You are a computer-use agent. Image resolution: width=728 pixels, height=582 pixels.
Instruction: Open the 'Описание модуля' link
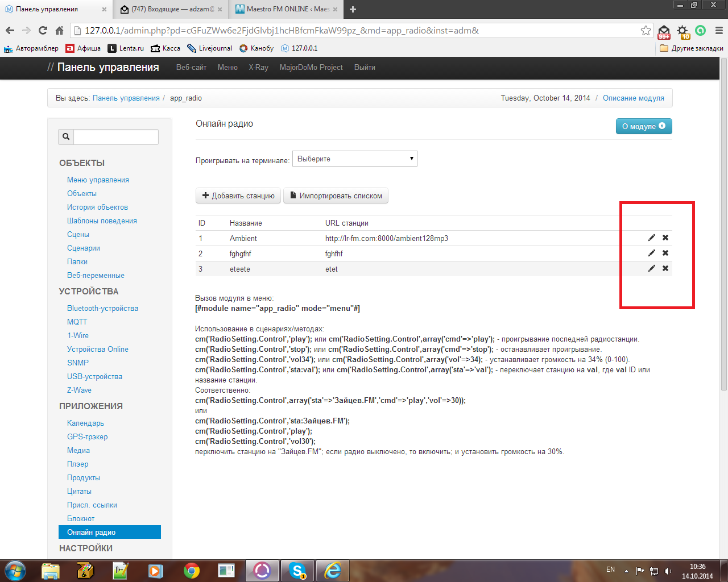click(x=634, y=98)
